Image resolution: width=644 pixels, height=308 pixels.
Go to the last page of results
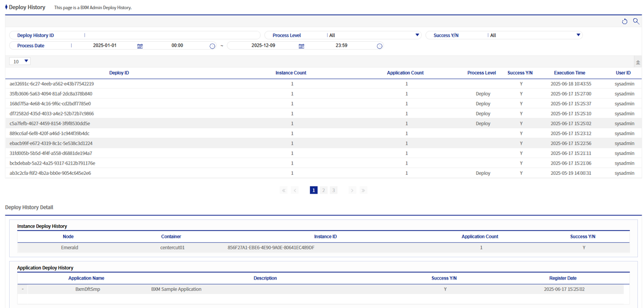(x=363, y=191)
